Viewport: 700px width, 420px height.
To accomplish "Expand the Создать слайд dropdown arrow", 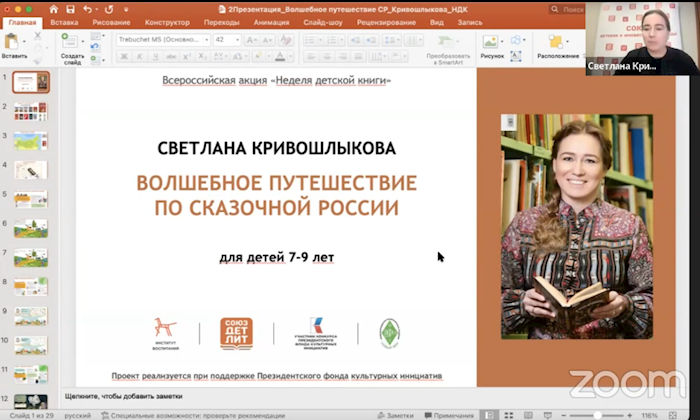I will [x=83, y=42].
